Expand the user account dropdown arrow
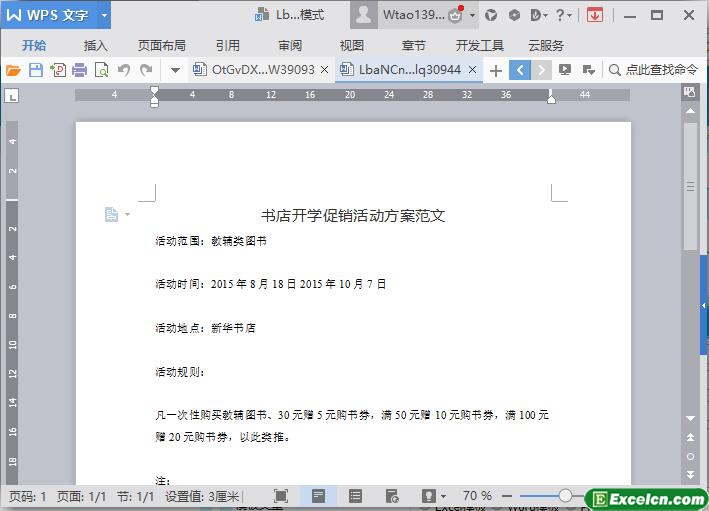 pos(472,15)
